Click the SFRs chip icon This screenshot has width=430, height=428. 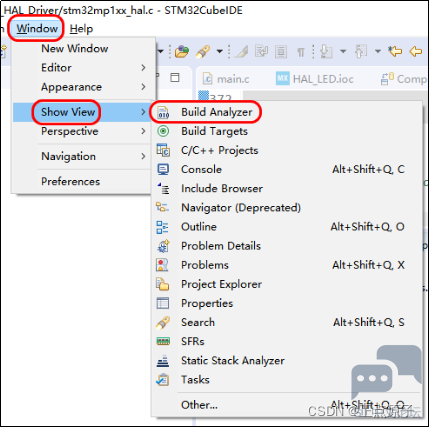163,341
